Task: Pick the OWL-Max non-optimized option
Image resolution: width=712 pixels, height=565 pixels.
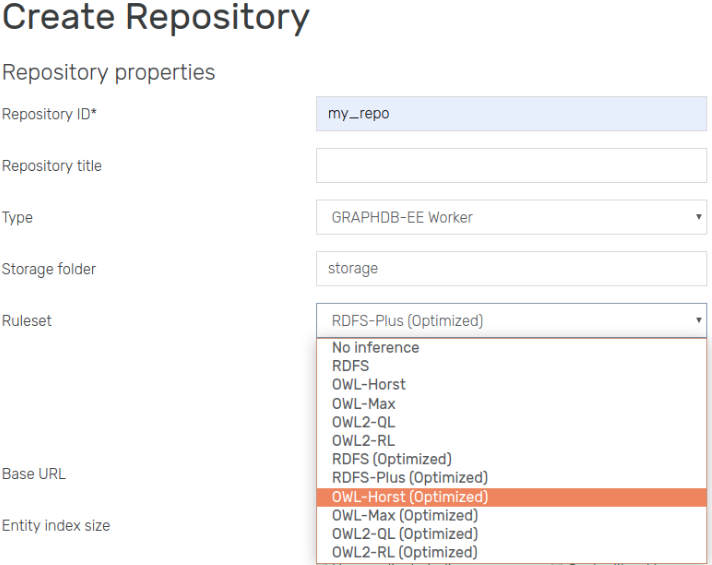Action: (511, 403)
